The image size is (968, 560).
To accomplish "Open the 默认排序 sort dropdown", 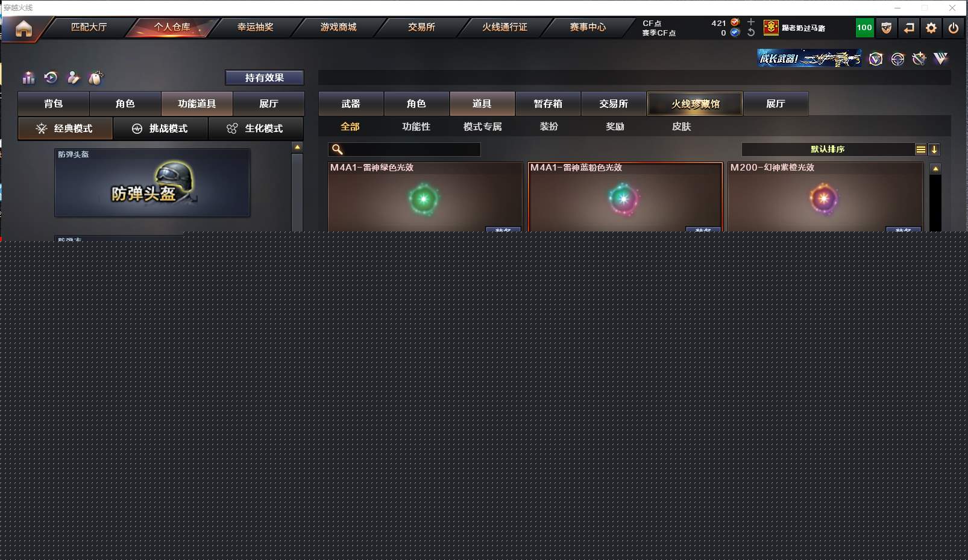I will coord(828,149).
